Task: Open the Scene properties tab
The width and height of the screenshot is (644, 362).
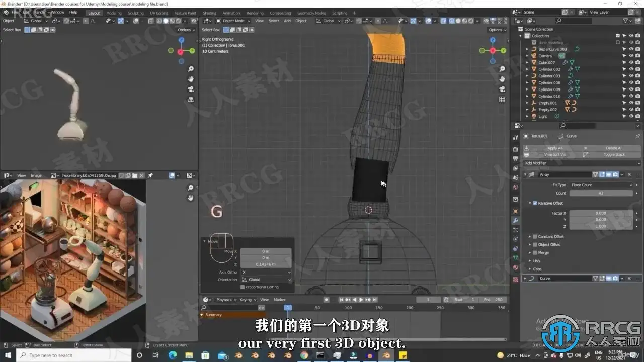Action: coord(515,177)
